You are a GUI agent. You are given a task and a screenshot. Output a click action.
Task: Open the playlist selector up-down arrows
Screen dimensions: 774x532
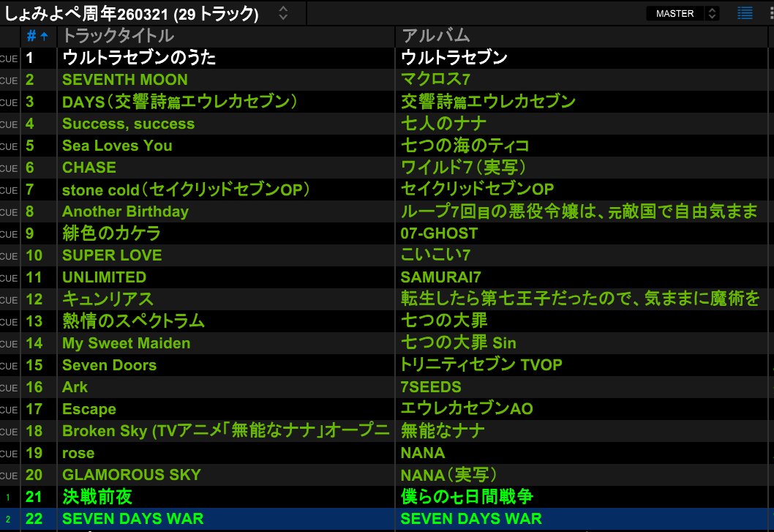283,13
